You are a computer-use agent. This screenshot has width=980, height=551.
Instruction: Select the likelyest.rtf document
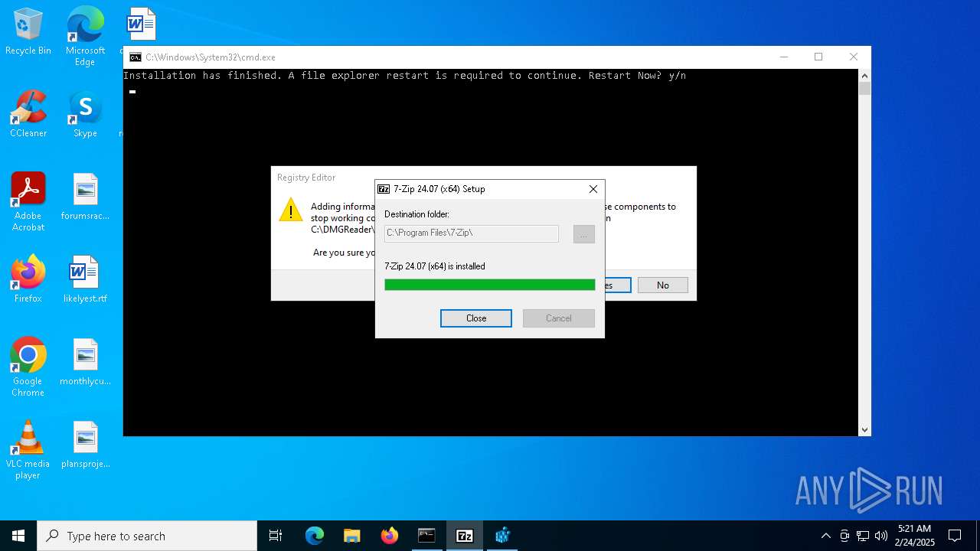point(85,279)
